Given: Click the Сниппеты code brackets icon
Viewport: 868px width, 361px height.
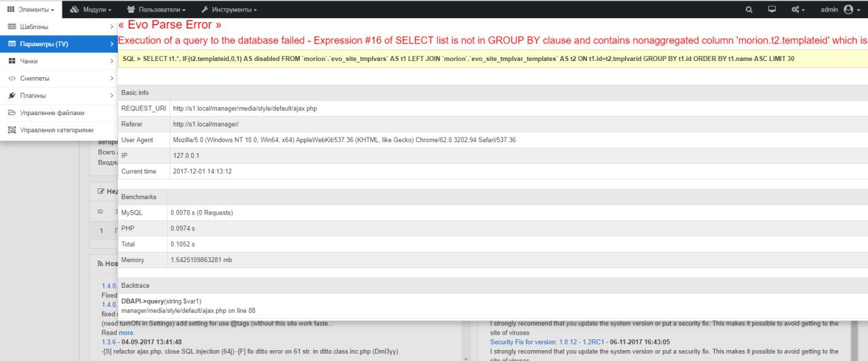Looking at the screenshot, I should tap(12, 78).
